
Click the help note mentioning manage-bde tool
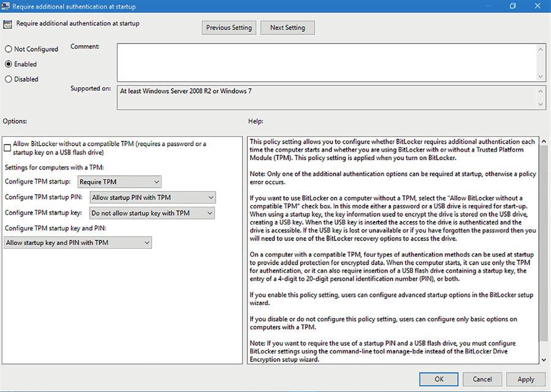(x=383, y=351)
